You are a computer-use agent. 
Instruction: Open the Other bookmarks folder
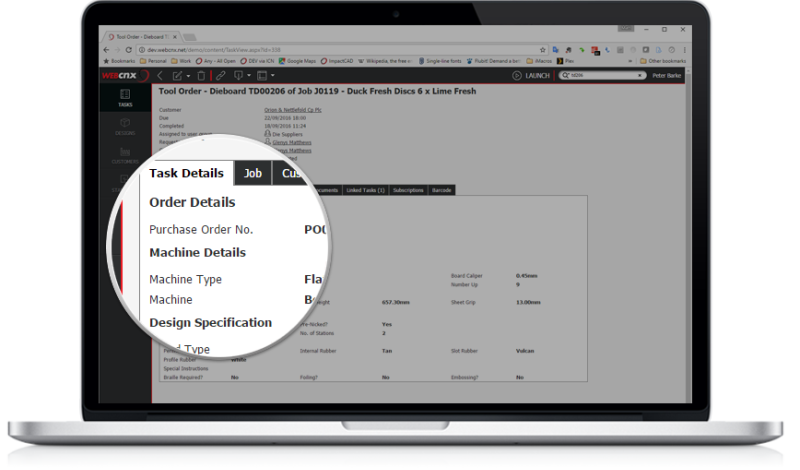click(663, 61)
